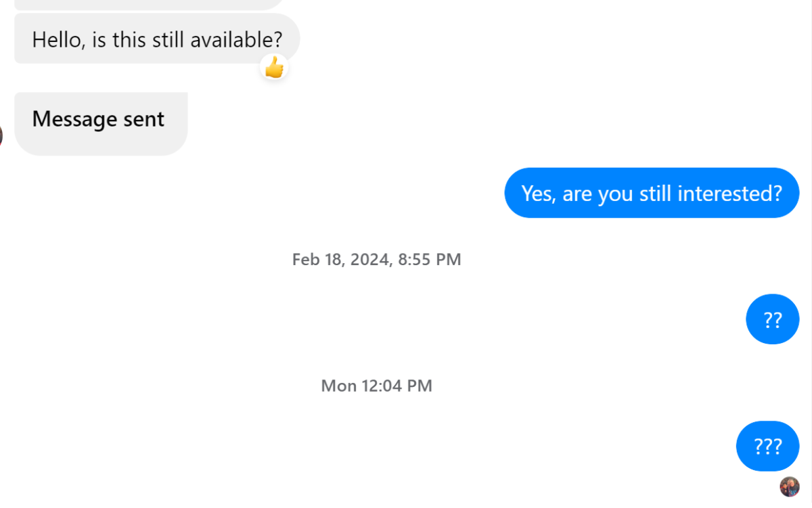Click the blue "??" message bubble
The image size is (812, 508).
click(772, 319)
